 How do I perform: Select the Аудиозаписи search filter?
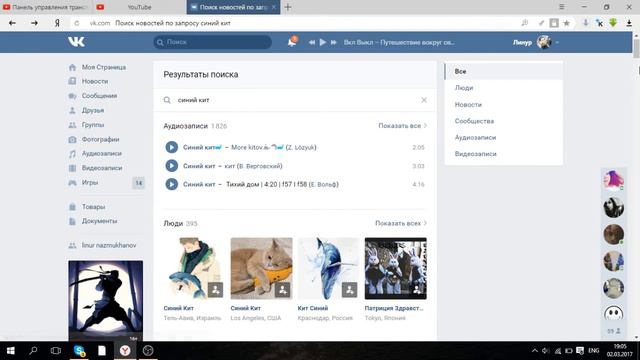504,138
